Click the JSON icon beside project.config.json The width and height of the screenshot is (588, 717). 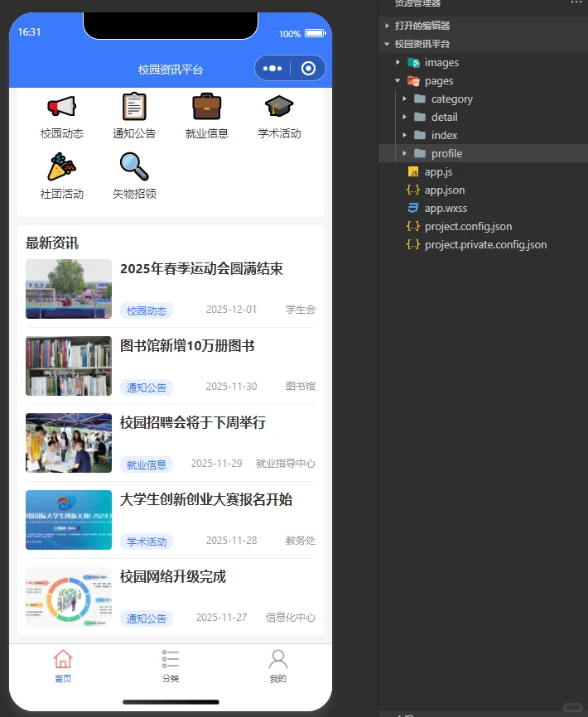(413, 226)
